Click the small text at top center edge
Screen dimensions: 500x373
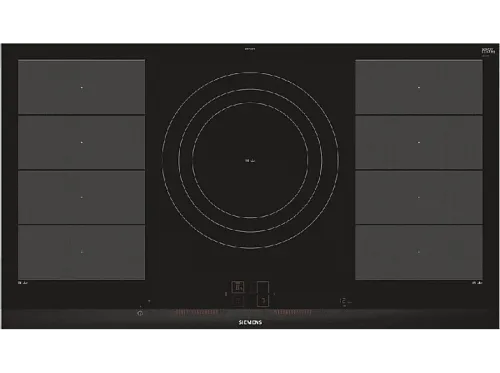tap(250, 49)
